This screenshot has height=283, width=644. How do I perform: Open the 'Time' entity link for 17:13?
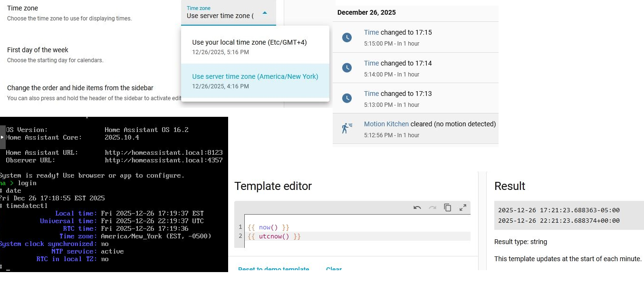(x=371, y=94)
